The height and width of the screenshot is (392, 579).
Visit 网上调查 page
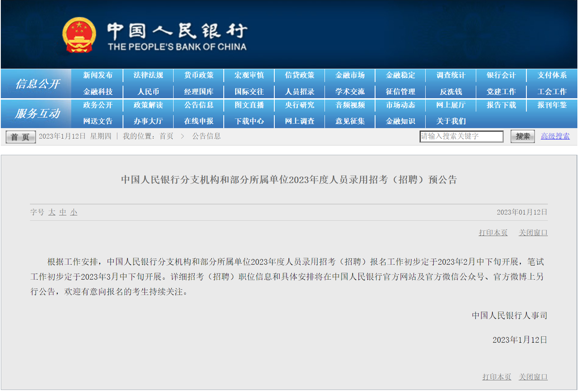click(x=299, y=121)
